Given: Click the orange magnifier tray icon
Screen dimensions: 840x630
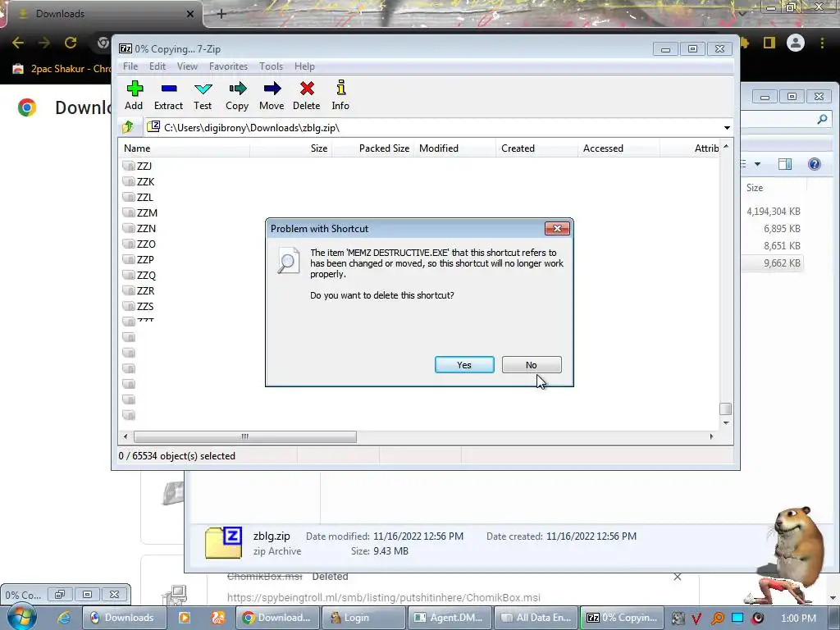Looking at the screenshot, I should point(717,619).
